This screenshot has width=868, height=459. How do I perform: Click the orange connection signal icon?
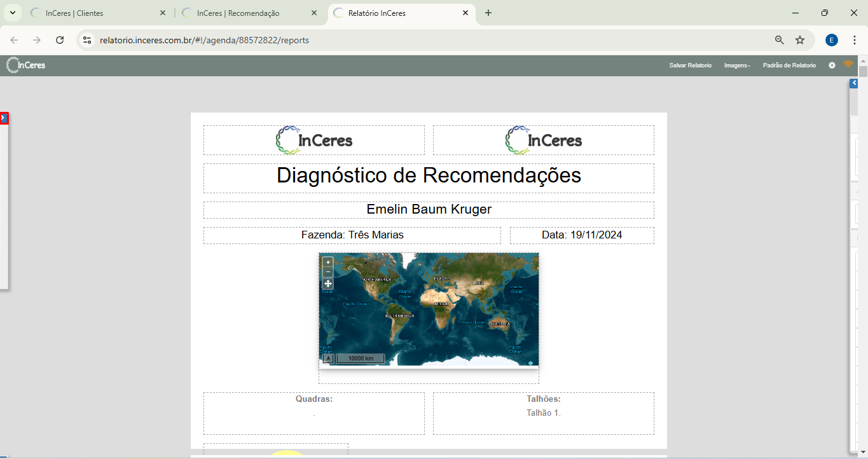[848, 64]
